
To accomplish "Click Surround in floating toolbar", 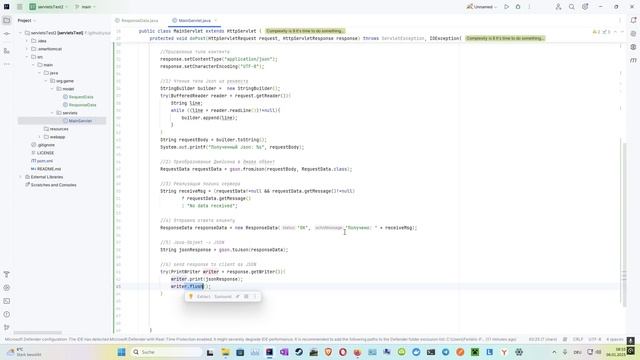I will [x=223, y=296].
